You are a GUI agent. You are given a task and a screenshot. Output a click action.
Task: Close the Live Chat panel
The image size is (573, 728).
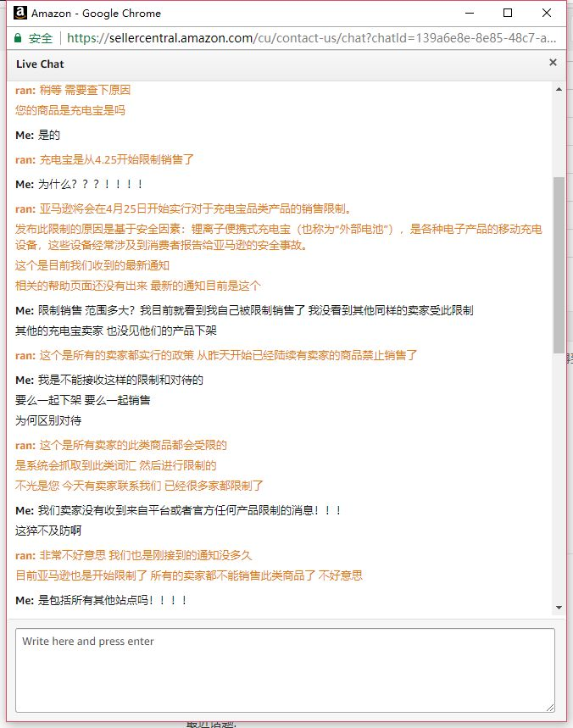(553, 63)
